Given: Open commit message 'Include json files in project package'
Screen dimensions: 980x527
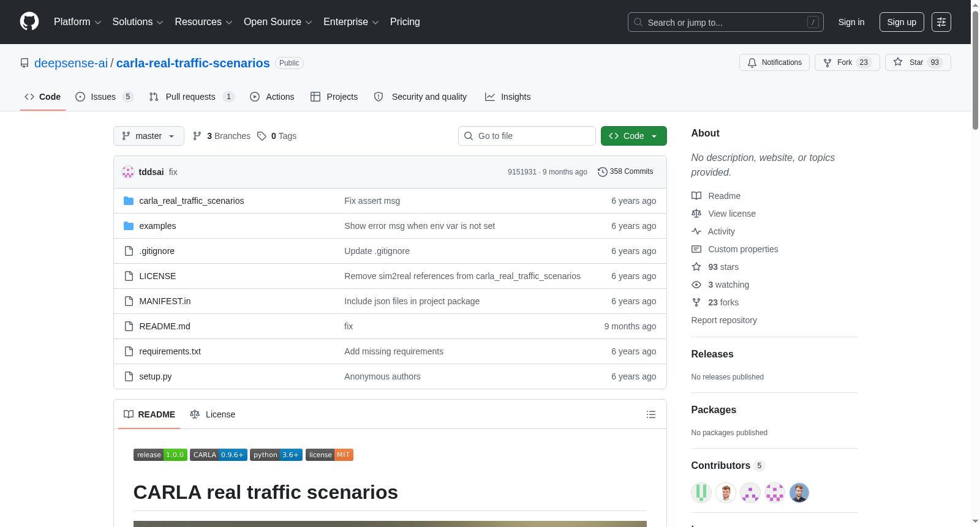Looking at the screenshot, I should [x=412, y=301].
